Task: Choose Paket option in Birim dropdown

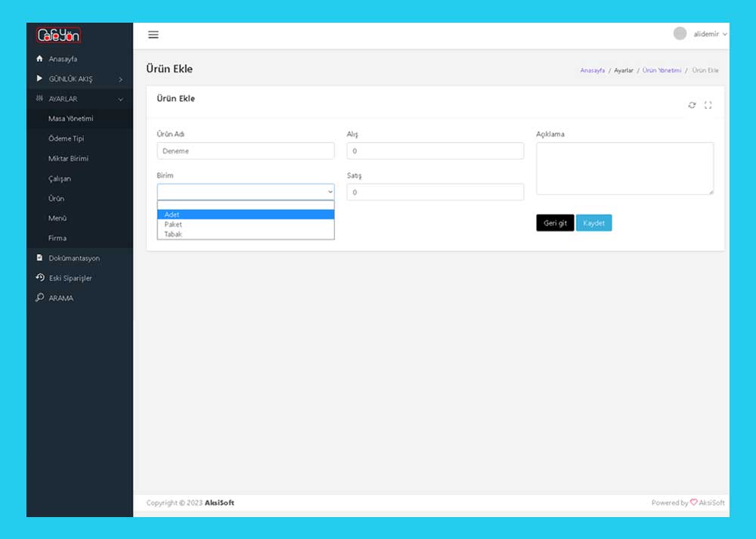Action: tap(246, 225)
